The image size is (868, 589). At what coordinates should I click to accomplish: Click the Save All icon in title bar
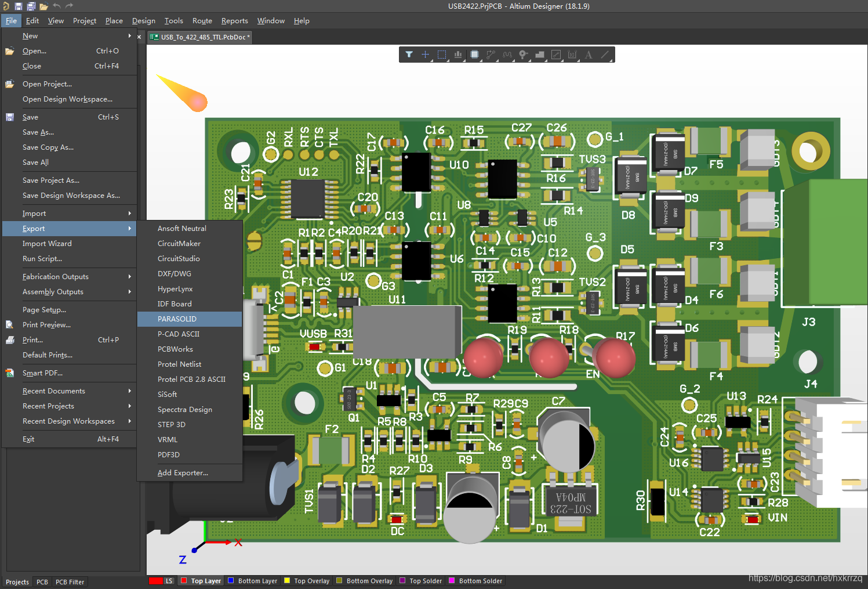click(31, 6)
